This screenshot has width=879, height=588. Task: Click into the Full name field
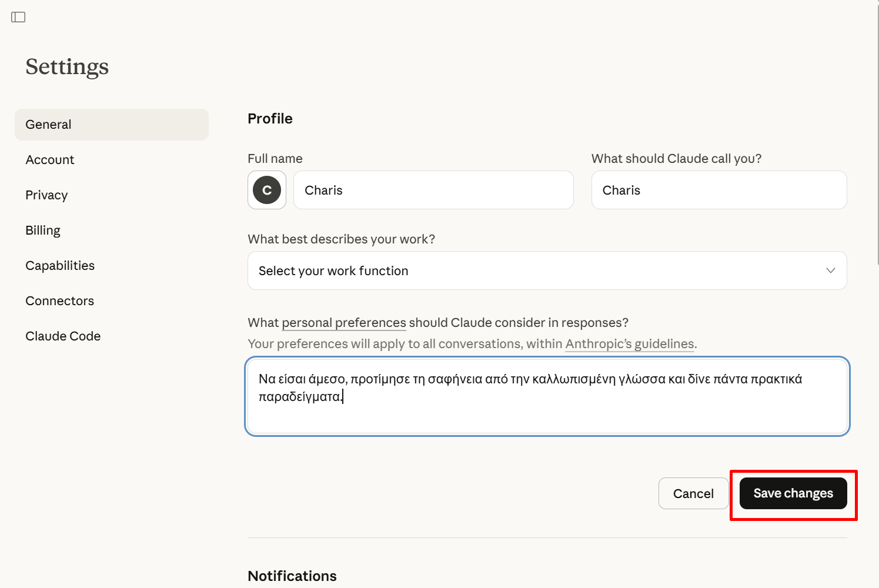click(x=433, y=190)
